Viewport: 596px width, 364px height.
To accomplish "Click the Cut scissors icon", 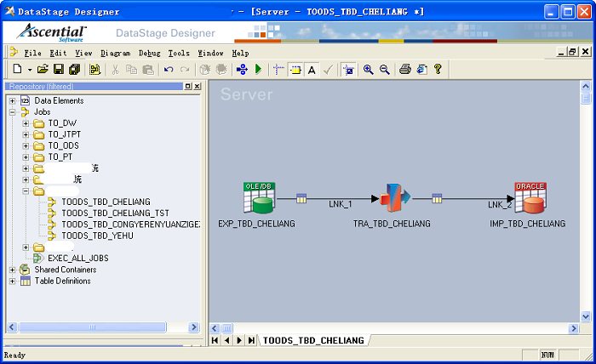I will [115, 69].
